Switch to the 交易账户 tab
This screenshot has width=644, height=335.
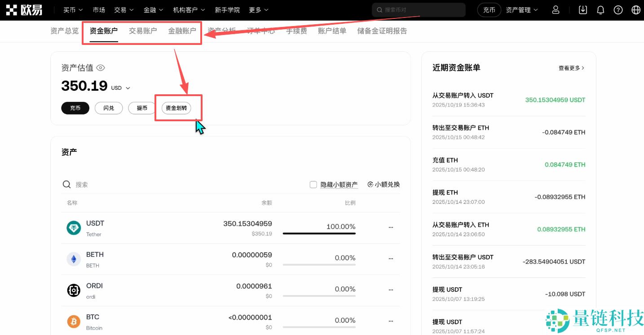coord(143,31)
